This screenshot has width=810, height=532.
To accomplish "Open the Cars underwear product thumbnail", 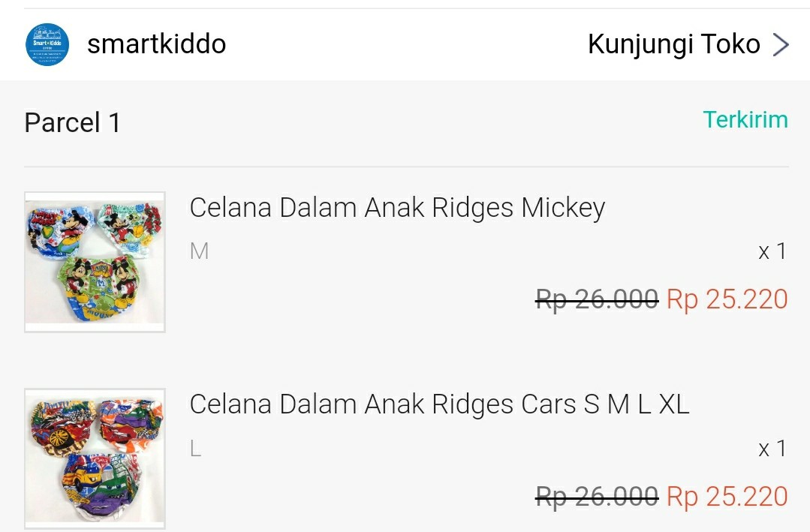I will pyautogui.click(x=95, y=458).
